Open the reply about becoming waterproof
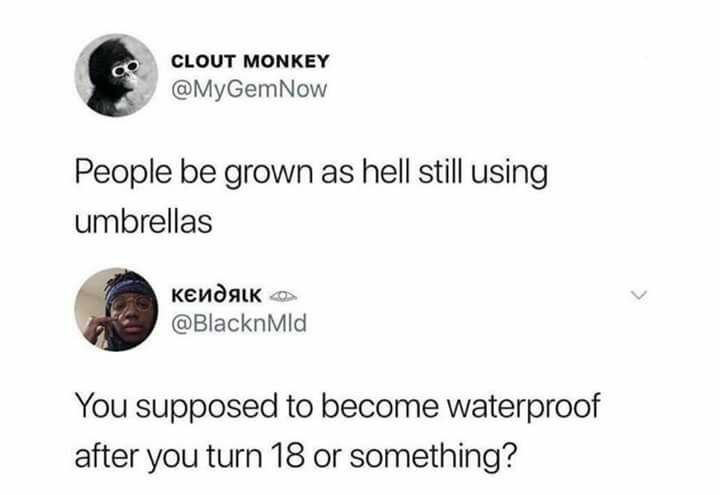The width and height of the screenshot is (720, 495). coord(338,431)
